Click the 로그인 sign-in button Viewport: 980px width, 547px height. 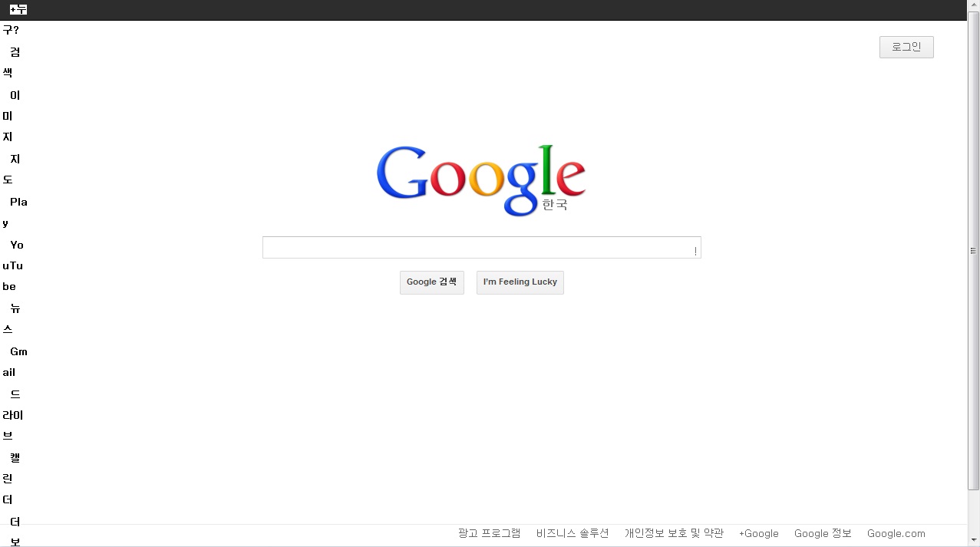pyautogui.click(x=906, y=47)
